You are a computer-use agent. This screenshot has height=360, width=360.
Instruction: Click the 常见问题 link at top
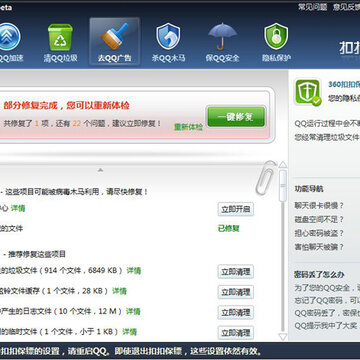(x=312, y=7)
